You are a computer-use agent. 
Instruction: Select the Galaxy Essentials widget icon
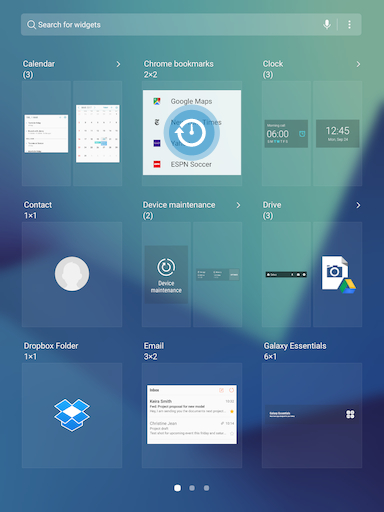[350, 414]
